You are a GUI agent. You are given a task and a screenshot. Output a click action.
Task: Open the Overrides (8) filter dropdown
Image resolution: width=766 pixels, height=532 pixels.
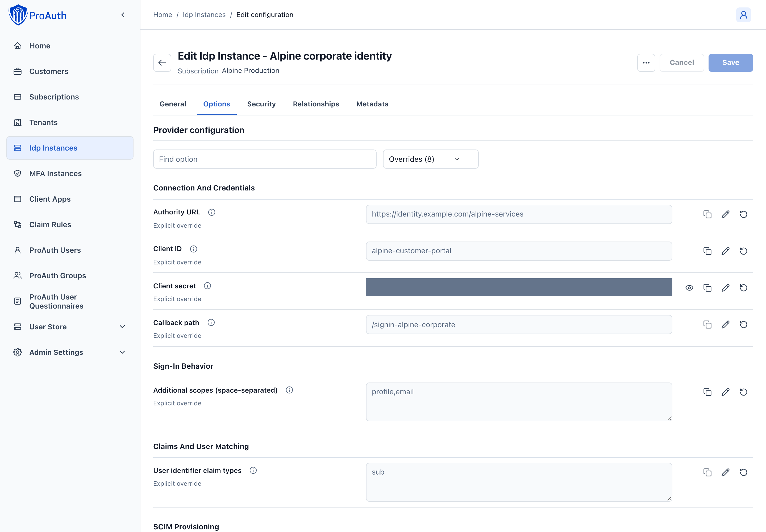click(431, 159)
